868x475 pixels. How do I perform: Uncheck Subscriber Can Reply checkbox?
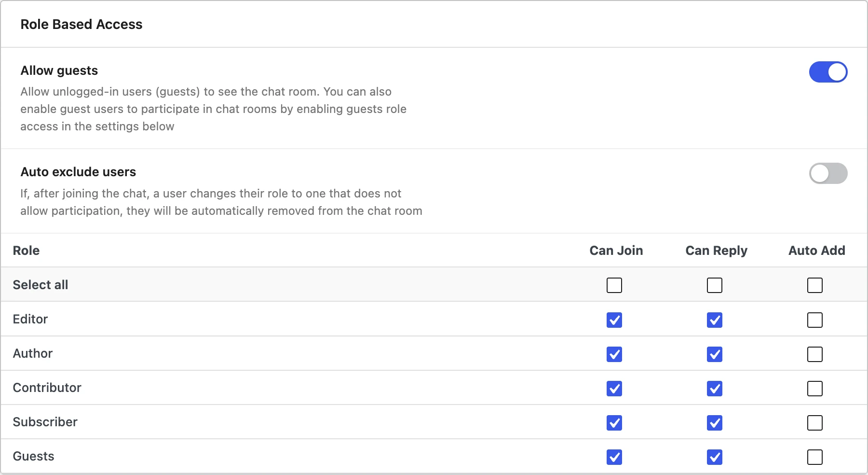tap(715, 423)
